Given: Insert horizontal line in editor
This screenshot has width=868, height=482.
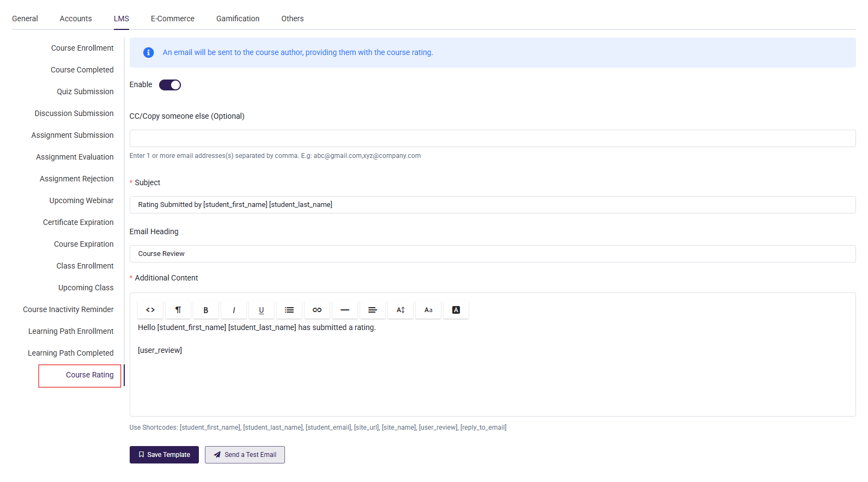Looking at the screenshot, I should pos(345,310).
